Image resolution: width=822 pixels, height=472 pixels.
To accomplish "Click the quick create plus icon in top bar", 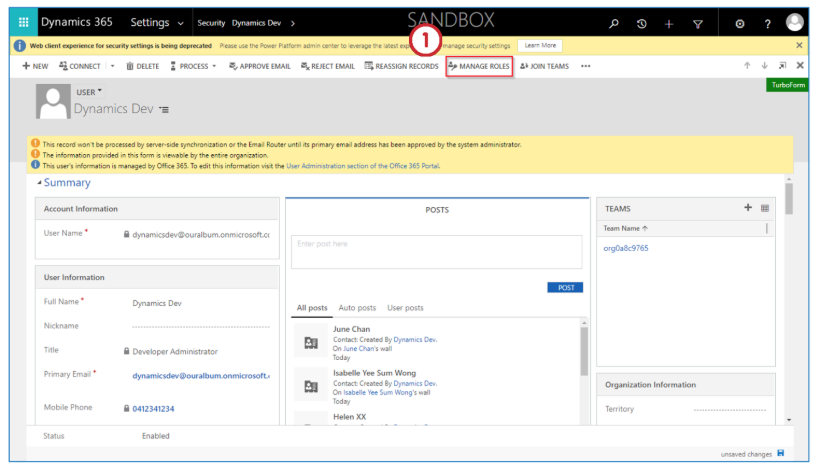I will point(669,24).
